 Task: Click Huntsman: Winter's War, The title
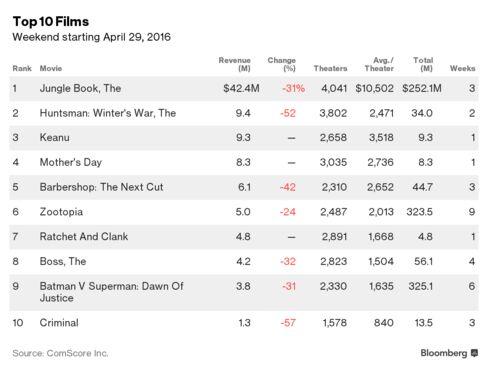[x=108, y=113]
